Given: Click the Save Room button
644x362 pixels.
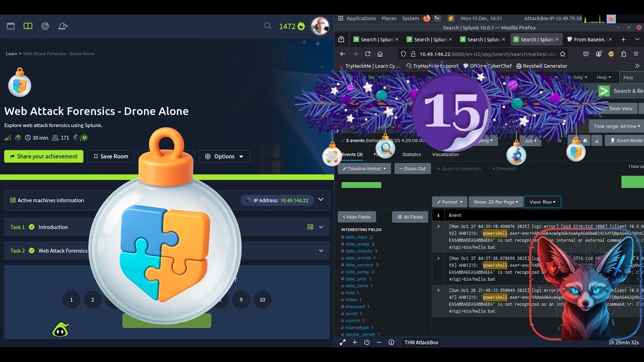Looking at the screenshot, I should click(111, 156).
